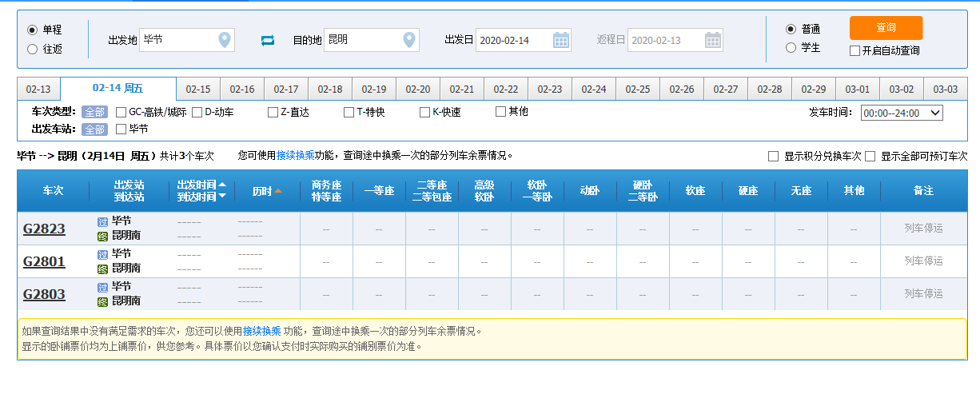
Task: Click the 无座 column header
Action: [801, 191]
